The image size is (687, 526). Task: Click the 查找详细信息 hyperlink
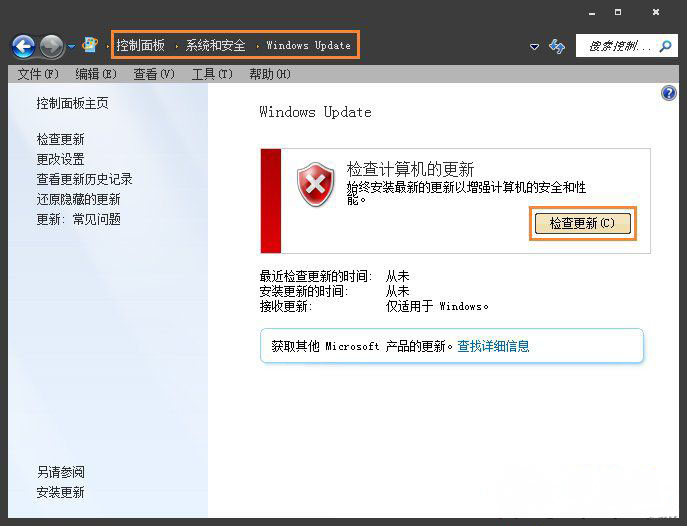tap(493, 346)
